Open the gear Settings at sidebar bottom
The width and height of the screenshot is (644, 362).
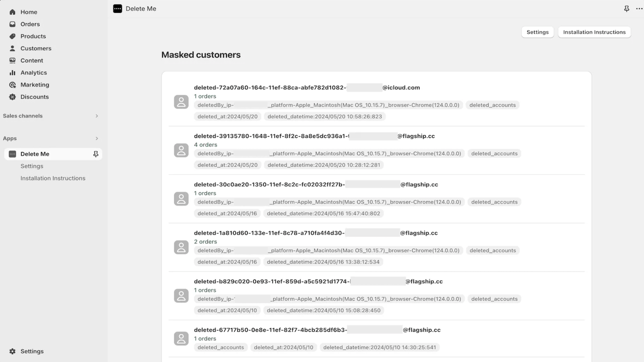(12, 351)
